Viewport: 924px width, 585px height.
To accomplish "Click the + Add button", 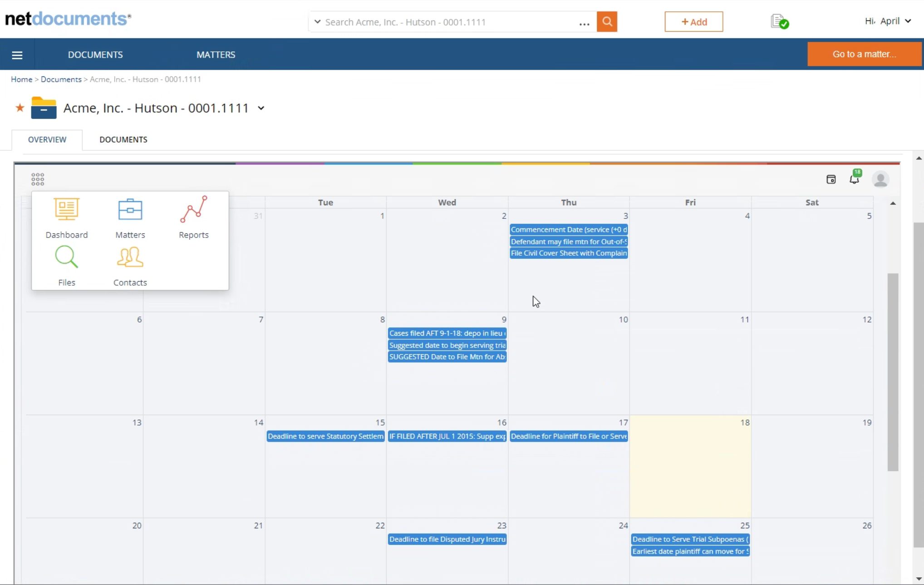I will [x=694, y=22].
